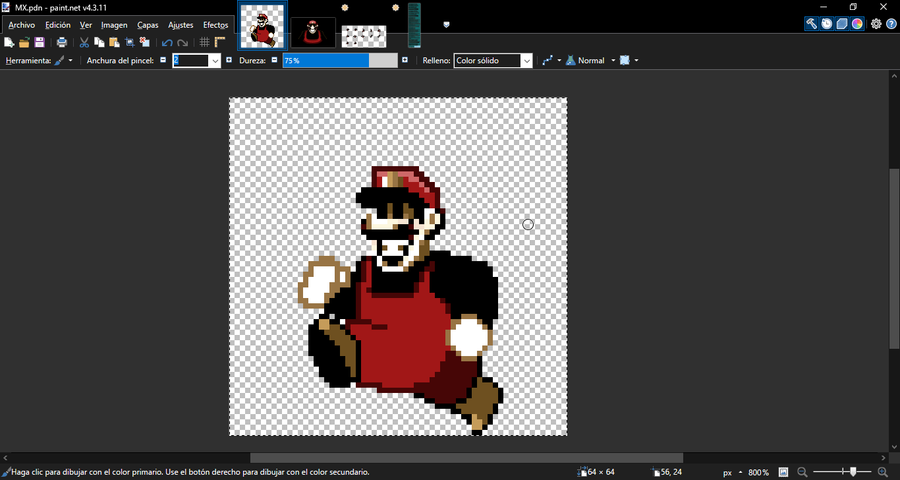Click the antialiasing mode icon
This screenshot has width=900, height=480.
point(548,60)
